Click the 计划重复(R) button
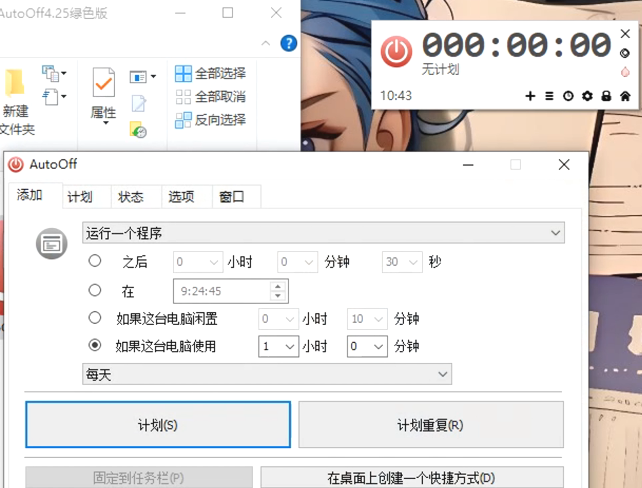This screenshot has width=642, height=488. [431, 425]
